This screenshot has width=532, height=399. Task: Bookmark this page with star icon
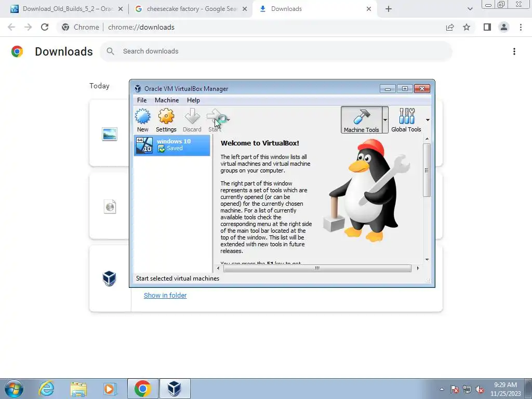(x=467, y=27)
